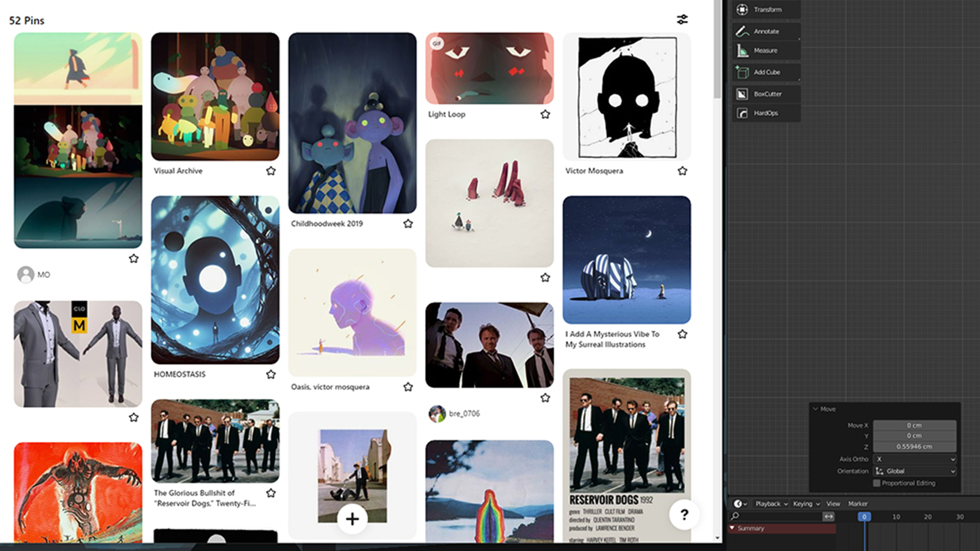Viewport: 980px width, 551px height.
Task: Click the current frame 0 marker
Action: coord(864,517)
